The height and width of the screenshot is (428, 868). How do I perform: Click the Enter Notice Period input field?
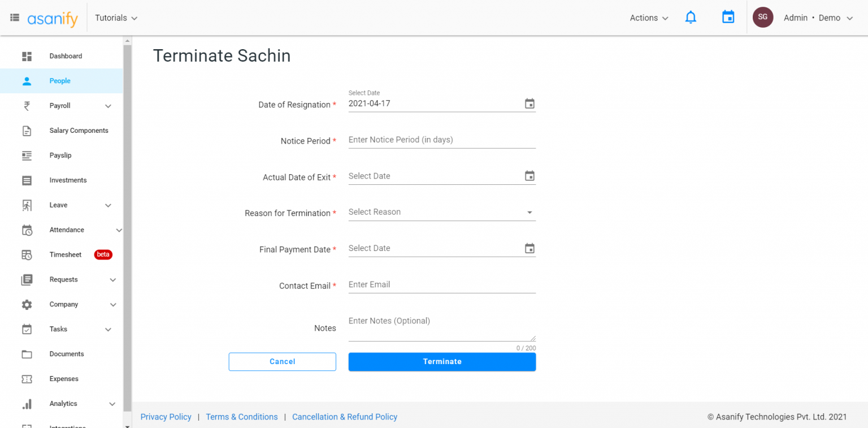click(442, 140)
